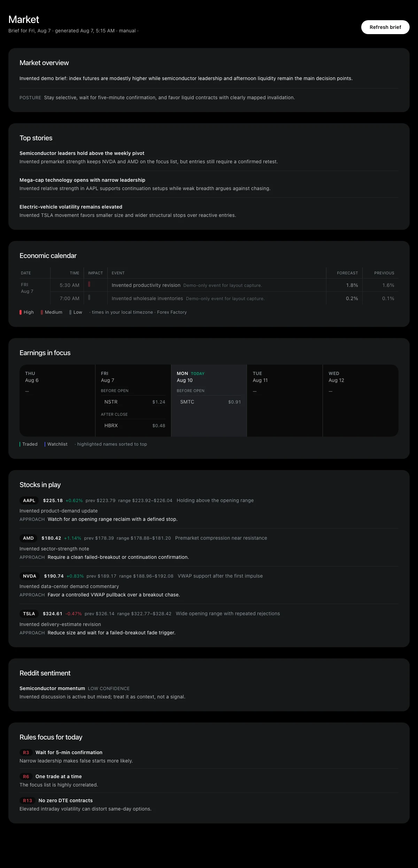The height and width of the screenshot is (868, 418).
Task: Click the 0.1% previous value
Action: [x=388, y=298]
